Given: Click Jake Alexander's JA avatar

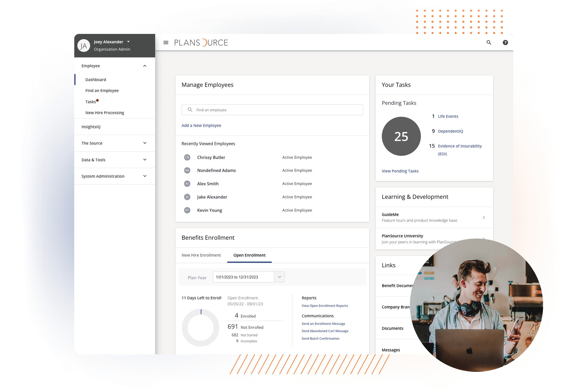Looking at the screenshot, I should [x=187, y=197].
